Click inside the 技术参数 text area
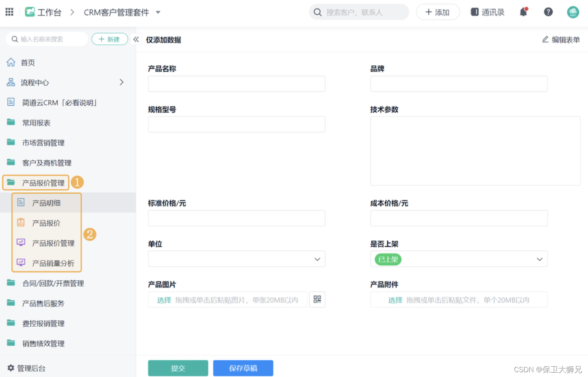 click(x=475, y=150)
